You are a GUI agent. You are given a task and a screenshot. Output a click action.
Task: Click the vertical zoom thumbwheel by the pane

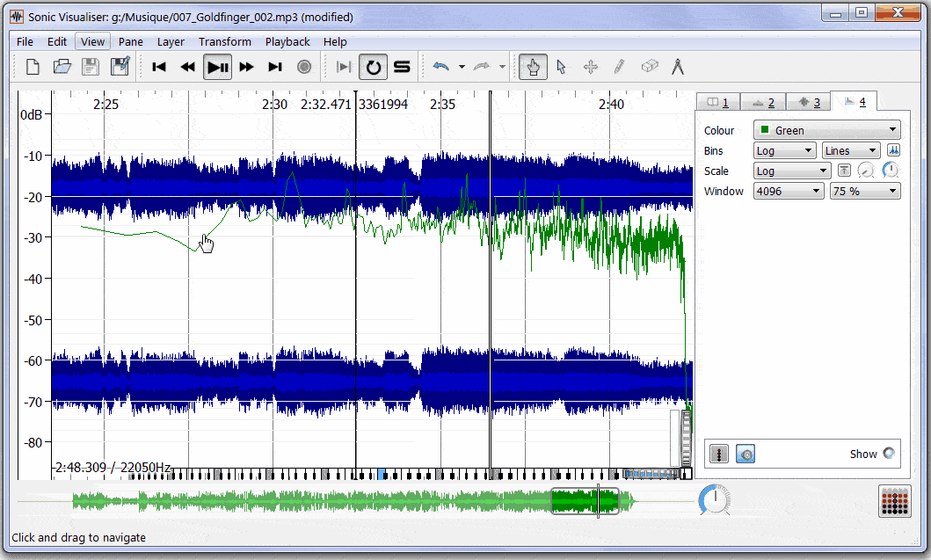(x=687, y=440)
